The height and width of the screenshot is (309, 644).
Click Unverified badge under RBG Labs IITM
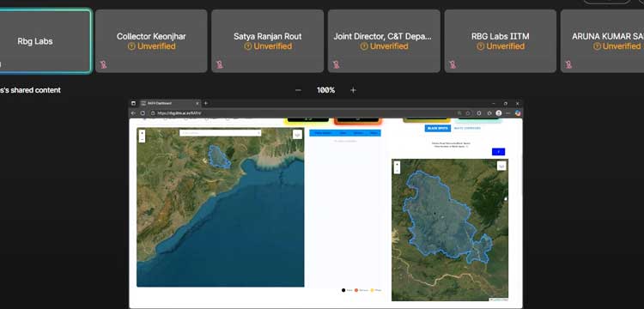(x=501, y=46)
